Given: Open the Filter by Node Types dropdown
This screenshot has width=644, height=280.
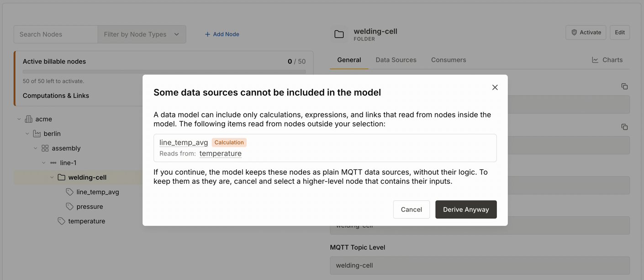Looking at the screenshot, I should tap(142, 34).
